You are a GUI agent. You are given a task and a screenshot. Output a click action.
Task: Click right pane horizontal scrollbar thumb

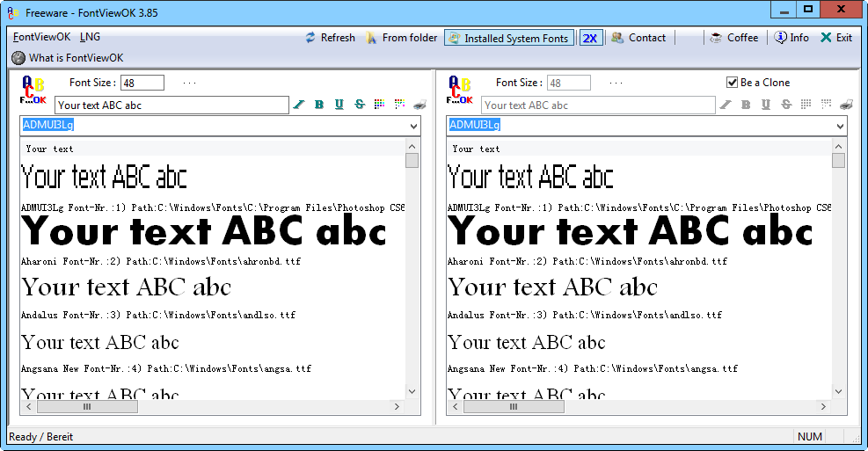coord(514,407)
